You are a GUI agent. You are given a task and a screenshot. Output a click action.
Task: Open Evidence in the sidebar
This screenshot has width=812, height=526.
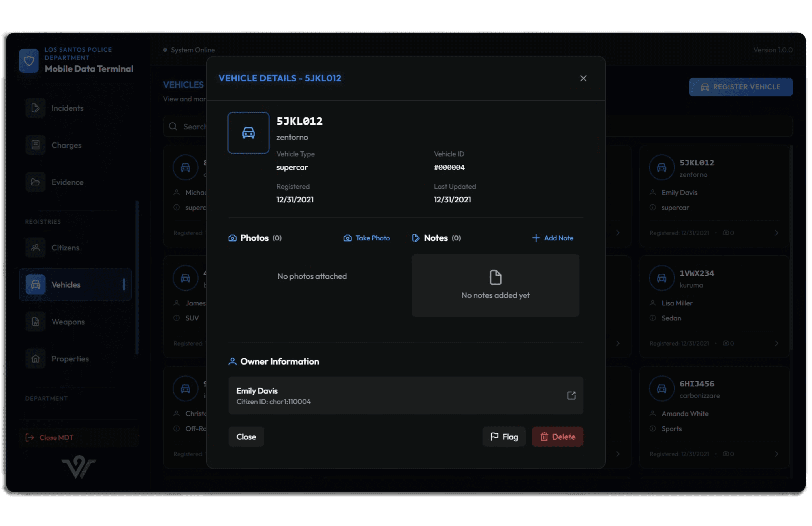75,182
